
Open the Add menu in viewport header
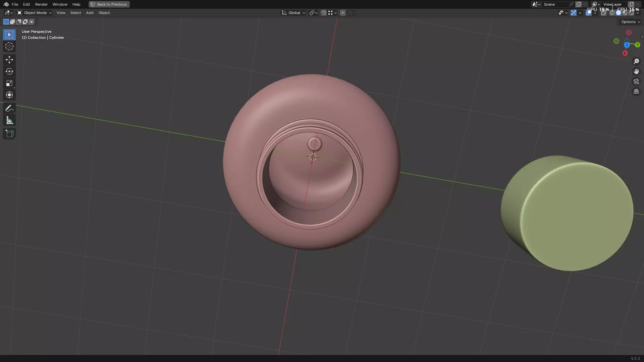coord(90,13)
